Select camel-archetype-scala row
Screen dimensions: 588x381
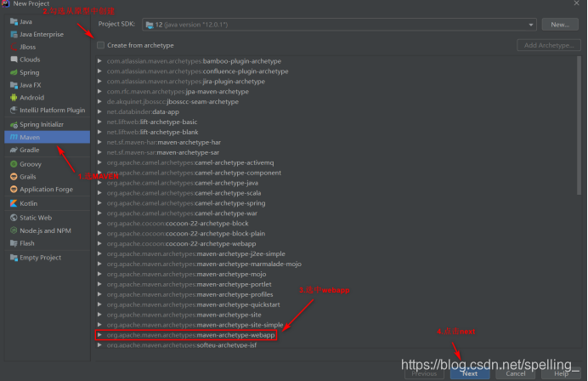coord(336,193)
